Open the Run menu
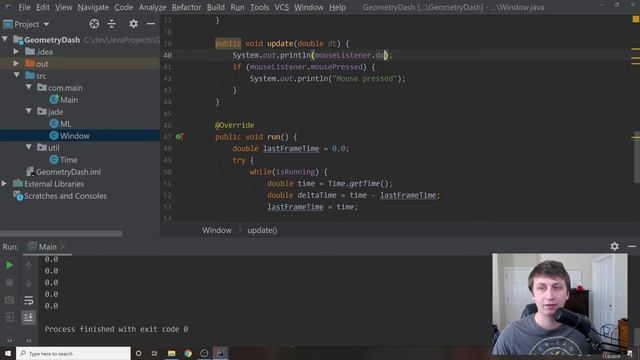This screenshot has width=640, height=360. pyautogui.click(x=237, y=7)
